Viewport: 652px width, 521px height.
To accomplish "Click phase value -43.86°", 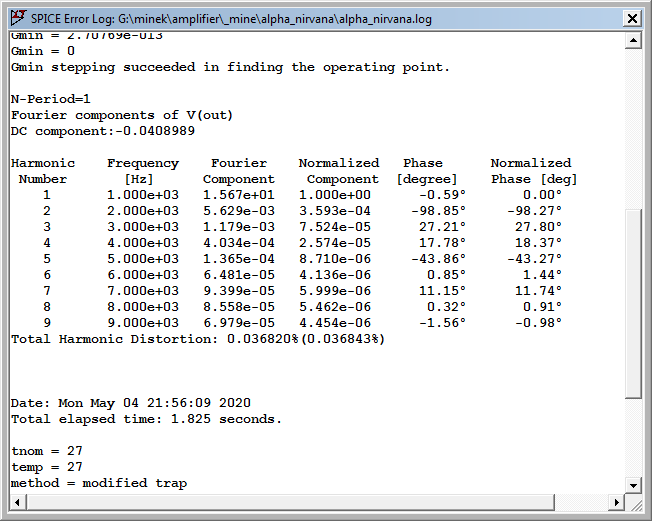I will 438,259.
